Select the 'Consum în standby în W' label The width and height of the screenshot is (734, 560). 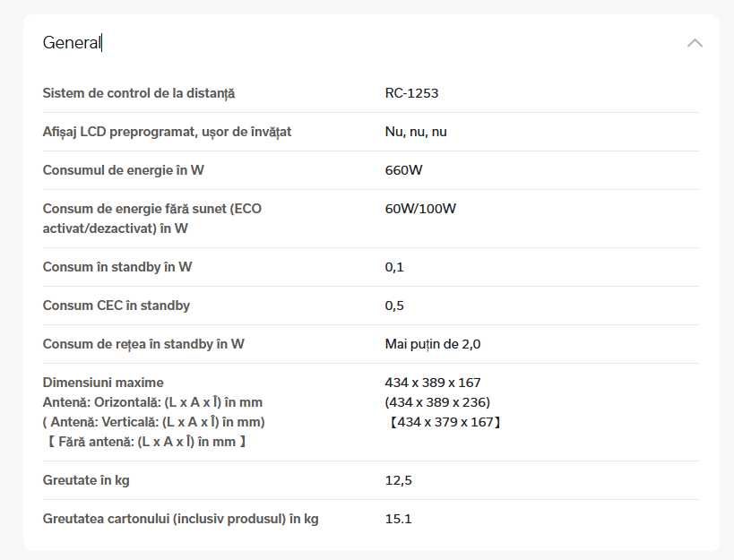(117, 267)
